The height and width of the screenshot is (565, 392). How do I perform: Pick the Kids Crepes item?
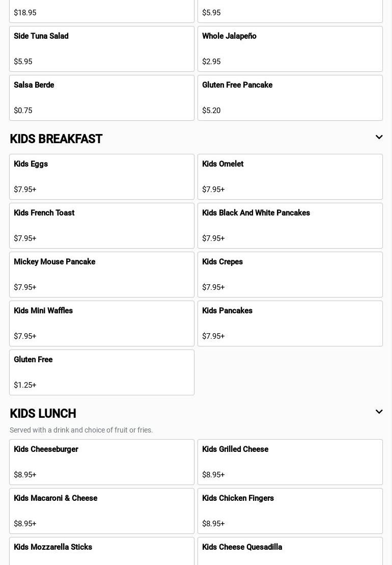(x=290, y=275)
